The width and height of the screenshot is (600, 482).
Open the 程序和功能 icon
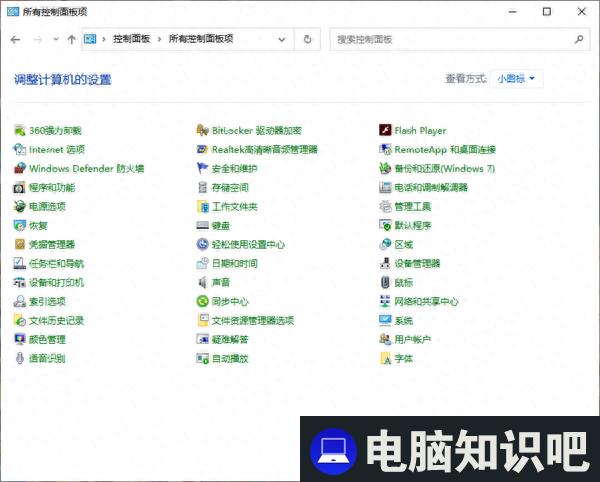pyautogui.click(x=20, y=187)
